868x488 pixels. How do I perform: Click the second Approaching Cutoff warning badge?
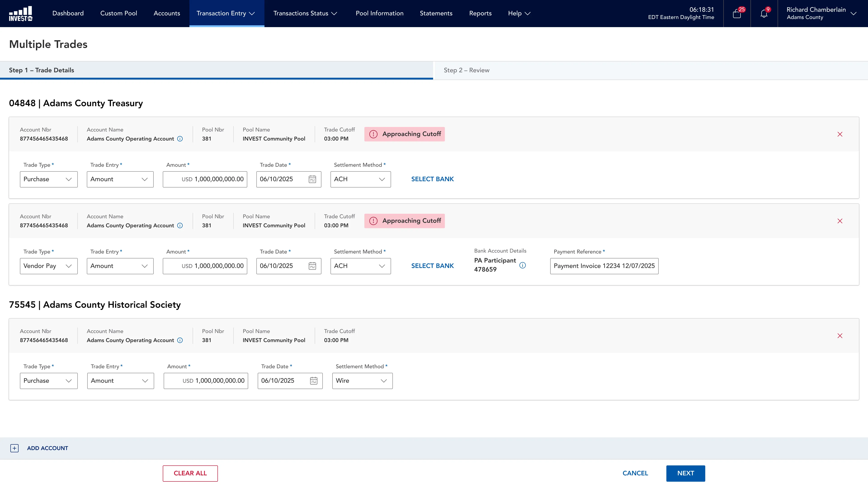tap(404, 221)
